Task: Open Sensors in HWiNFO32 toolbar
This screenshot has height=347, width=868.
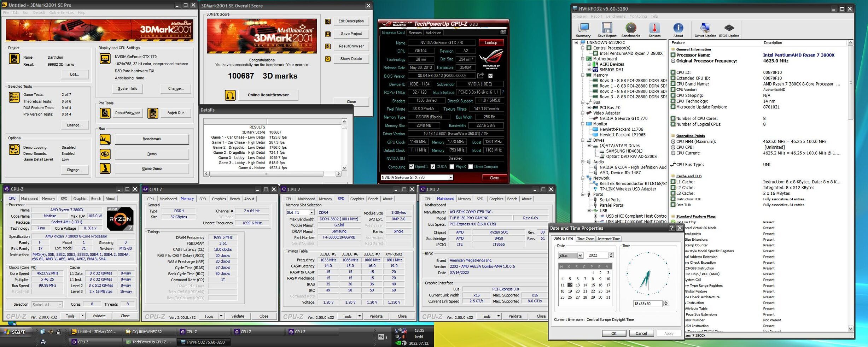Action: tap(654, 30)
